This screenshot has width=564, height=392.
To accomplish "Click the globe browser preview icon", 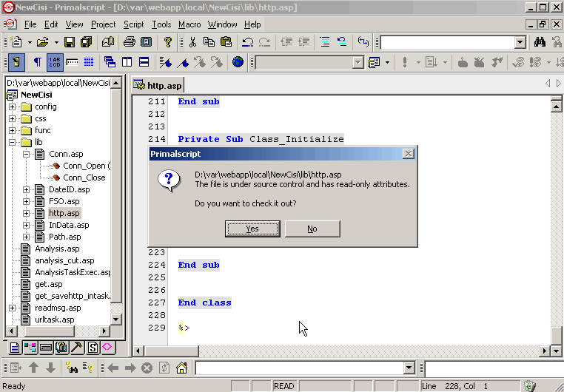I will pos(238,62).
